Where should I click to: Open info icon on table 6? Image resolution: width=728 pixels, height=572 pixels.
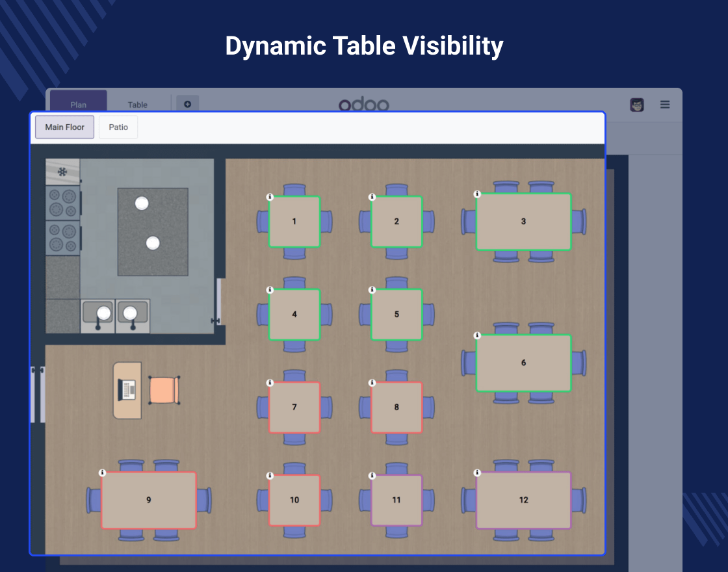pos(477,335)
